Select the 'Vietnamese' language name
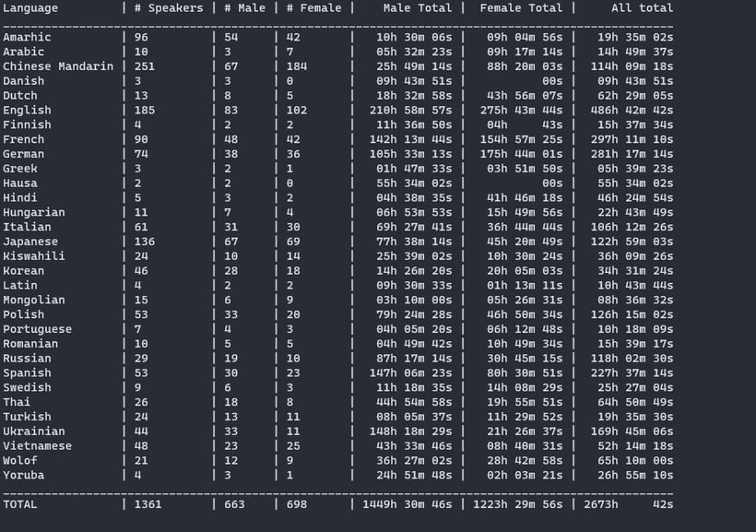Screen dimensions: 756x532 coord(38,446)
